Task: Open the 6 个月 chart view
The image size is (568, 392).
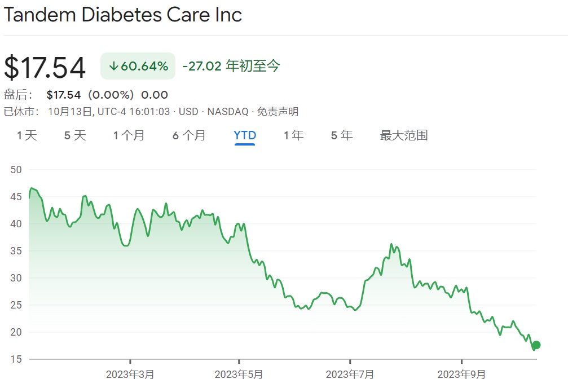Action: click(189, 135)
